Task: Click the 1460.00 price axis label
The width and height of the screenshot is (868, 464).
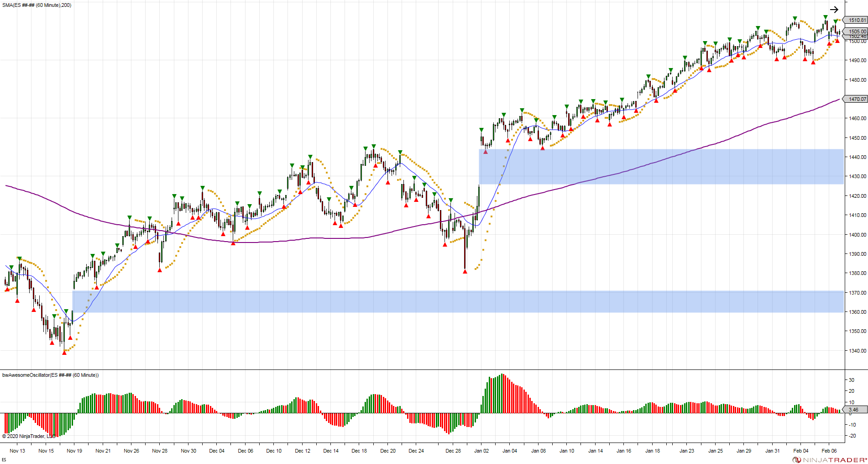Action: pos(858,118)
